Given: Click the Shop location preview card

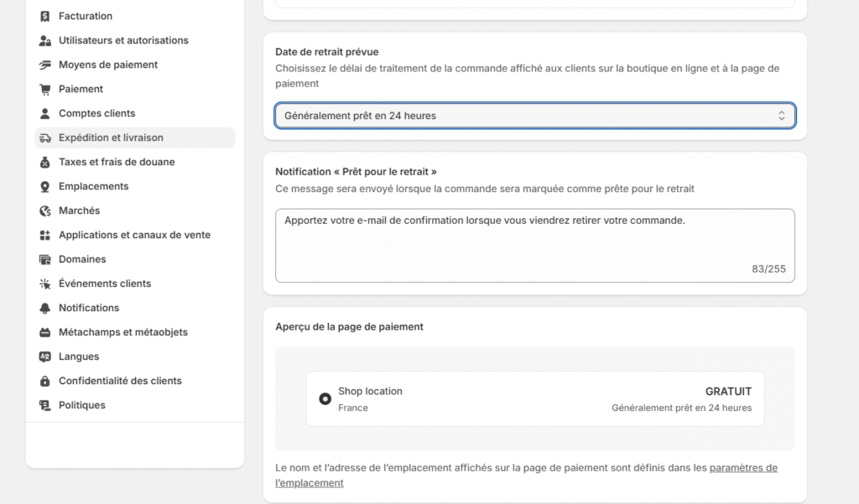Looking at the screenshot, I should pos(534,399).
